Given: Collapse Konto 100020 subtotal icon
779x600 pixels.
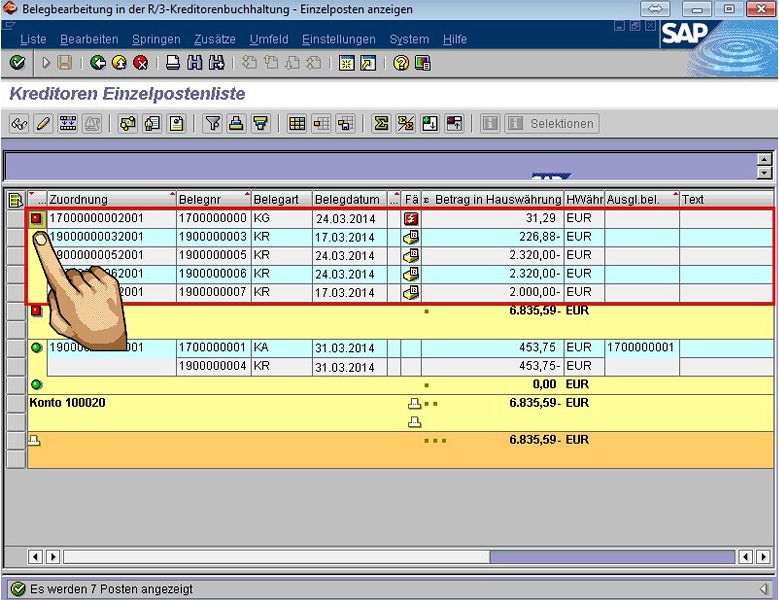Looking at the screenshot, I should point(414,403).
